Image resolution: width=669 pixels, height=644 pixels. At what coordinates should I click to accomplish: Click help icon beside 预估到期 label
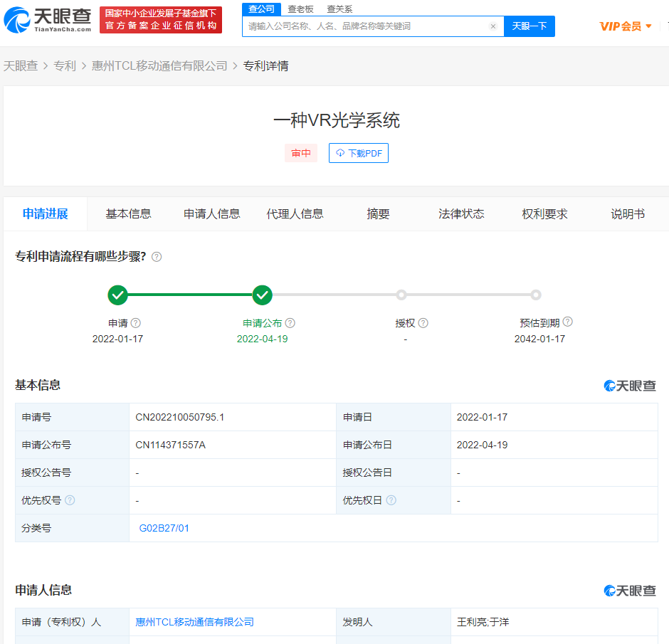567,322
